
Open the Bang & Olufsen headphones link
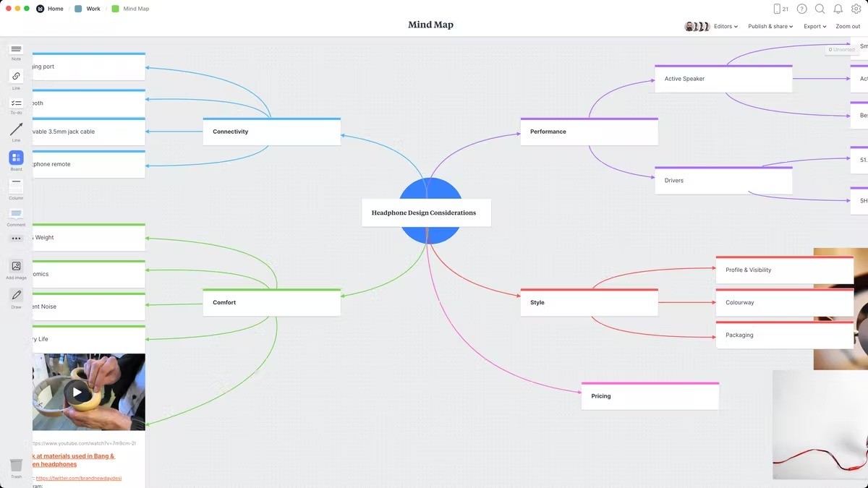tap(74, 460)
